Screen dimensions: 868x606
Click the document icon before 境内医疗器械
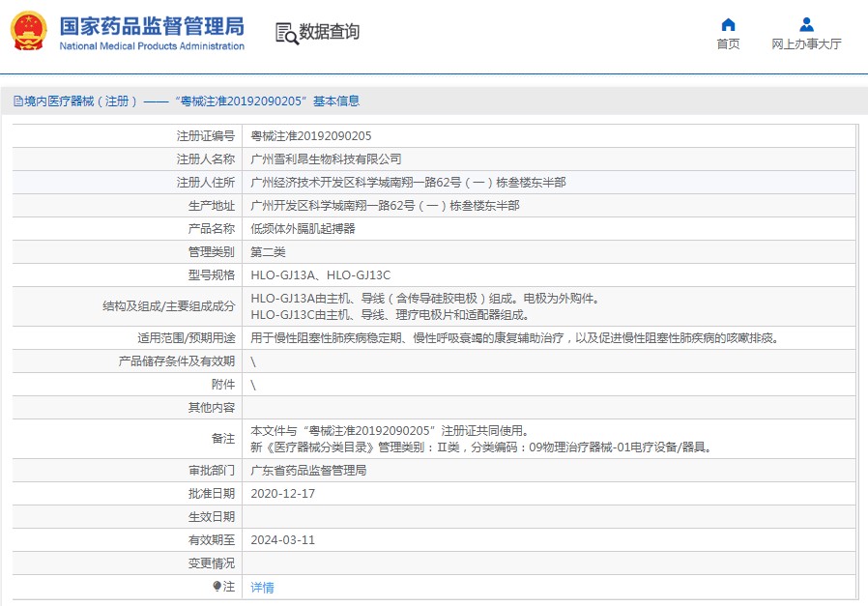click(x=18, y=101)
